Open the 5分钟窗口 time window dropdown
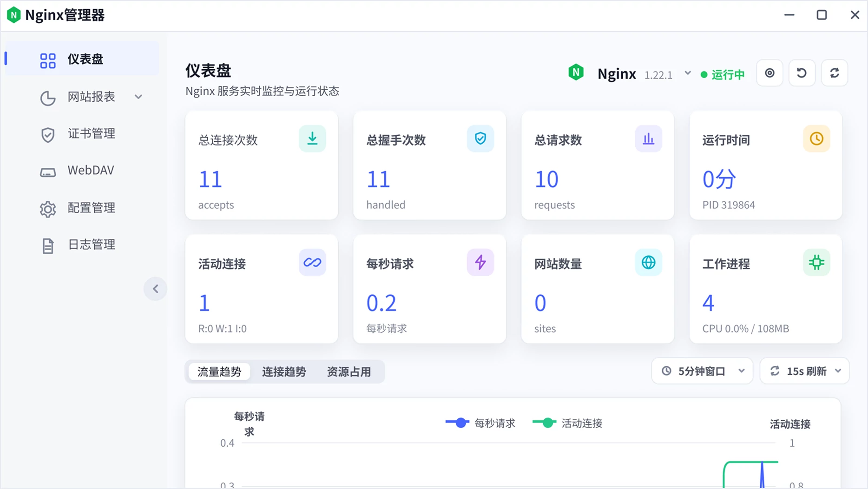Viewport: 868px width, 489px height. pyautogui.click(x=702, y=371)
